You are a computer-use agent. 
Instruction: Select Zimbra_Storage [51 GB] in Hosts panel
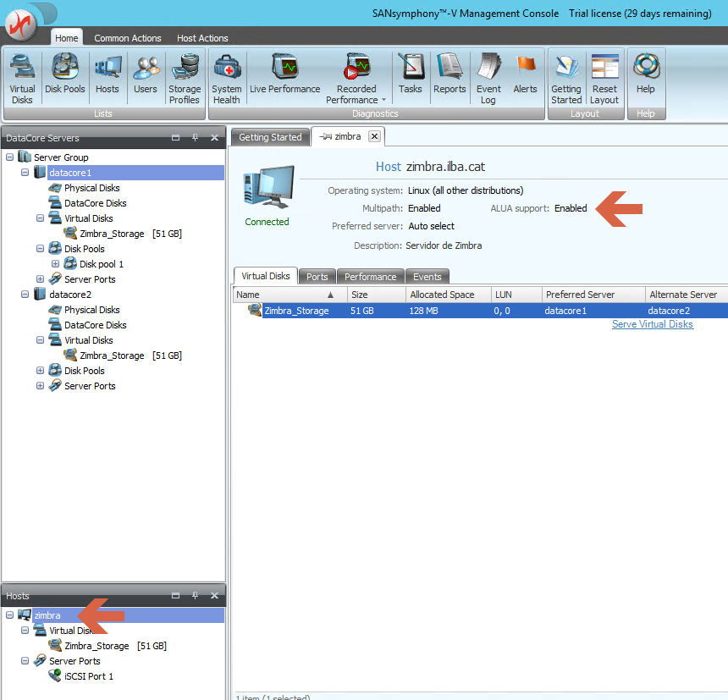tap(115, 646)
